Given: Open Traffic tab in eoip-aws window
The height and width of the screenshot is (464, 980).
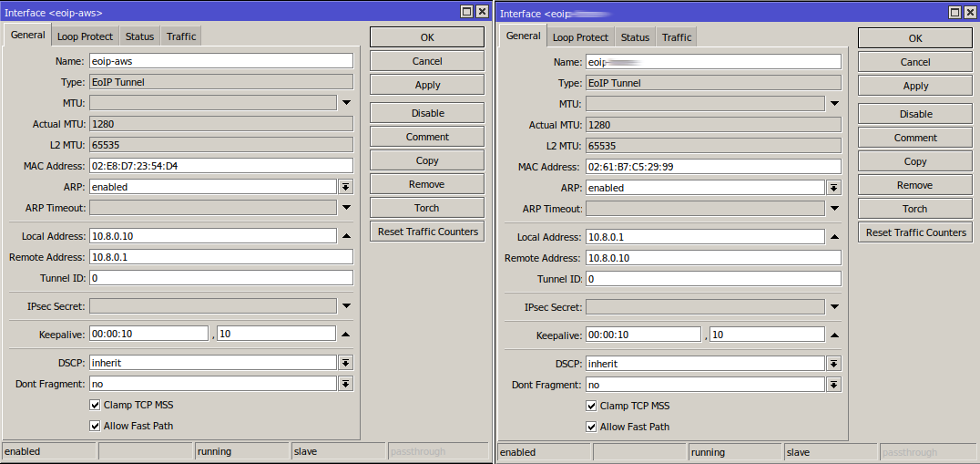Looking at the screenshot, I should pos(181,36).
